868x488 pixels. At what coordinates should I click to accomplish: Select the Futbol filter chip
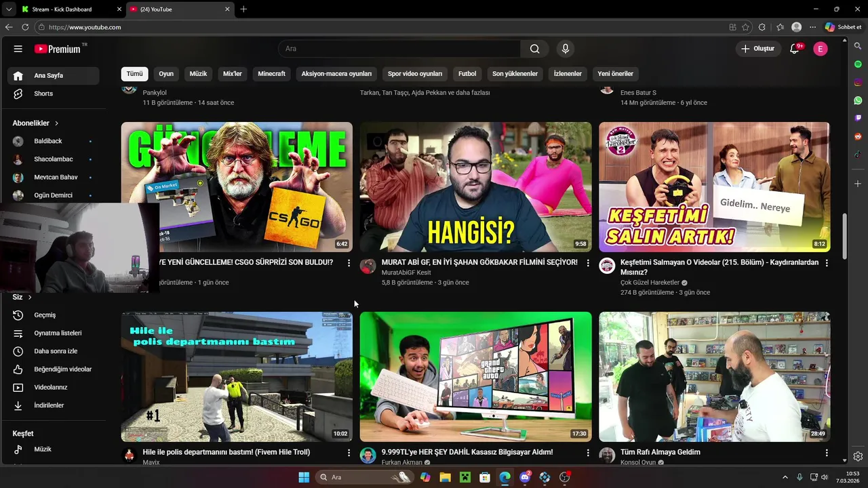[467, 74]
